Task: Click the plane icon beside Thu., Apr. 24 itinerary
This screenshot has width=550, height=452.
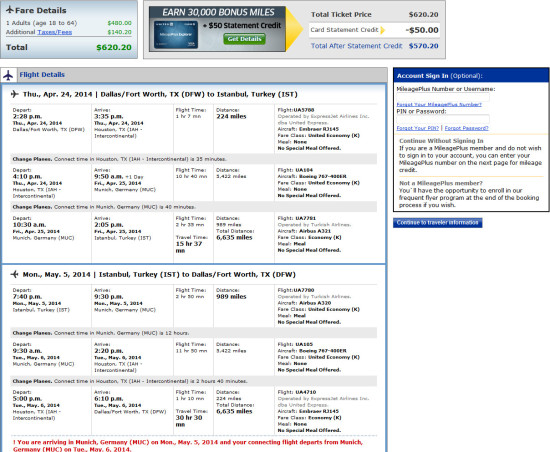Action: 14,94
